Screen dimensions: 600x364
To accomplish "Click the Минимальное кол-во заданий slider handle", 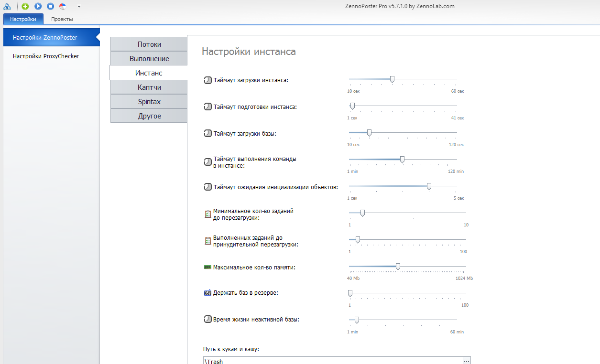I will (x=362, y=213).
